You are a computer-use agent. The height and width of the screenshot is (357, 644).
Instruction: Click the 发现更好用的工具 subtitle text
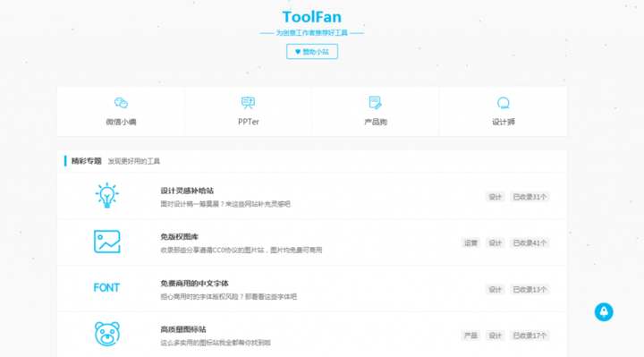tap(134, 161)
